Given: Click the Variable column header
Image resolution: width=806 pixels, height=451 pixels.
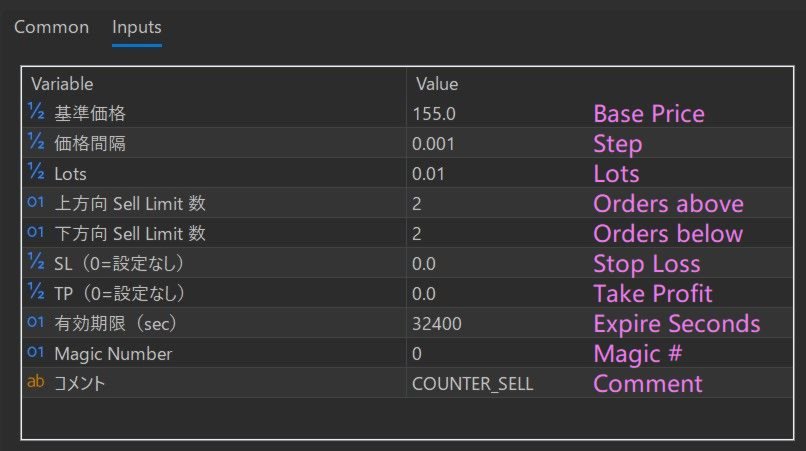Looking at the screenshot, I should 62,84.
